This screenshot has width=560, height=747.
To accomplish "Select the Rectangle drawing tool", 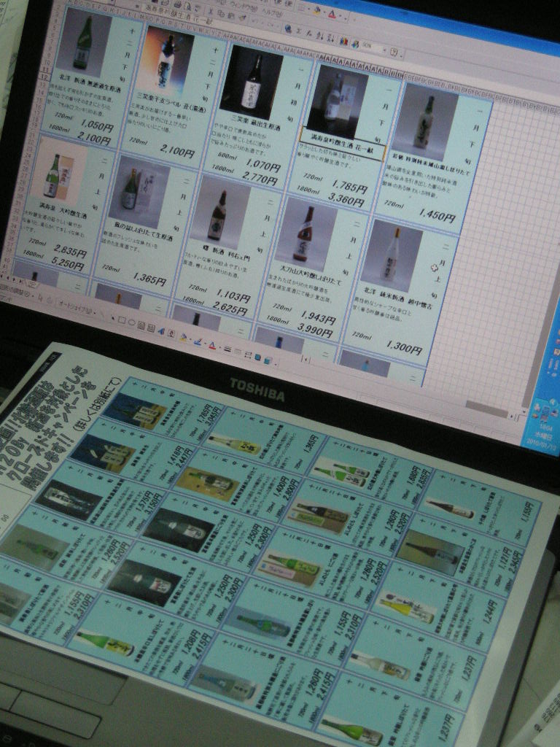I will 122,320.
